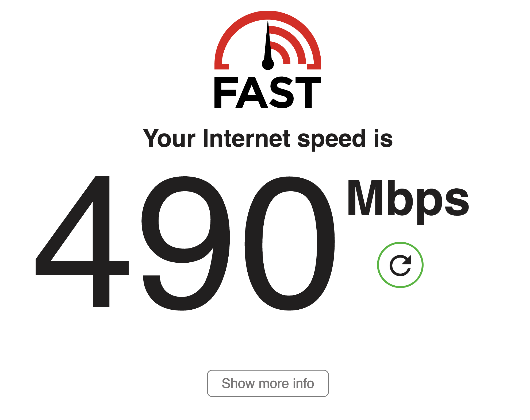Click the black pivot dot of the needle
The height and width of the screenshot is (420, 530).
[268, 64]
